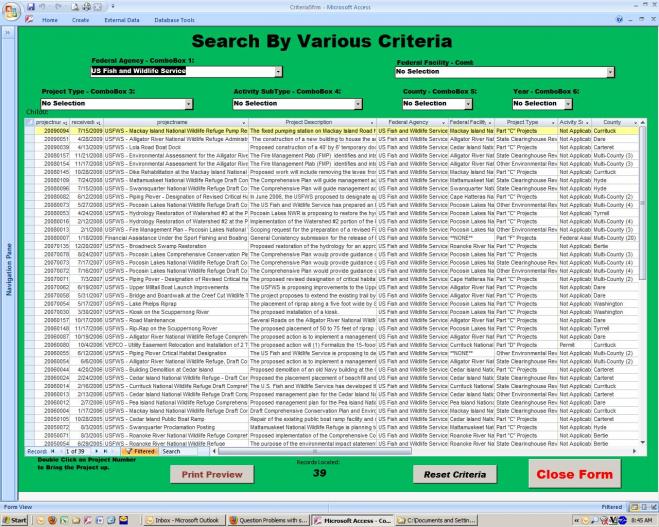Image resolution: width=659 pixels, height=527 pixels.
Task: Click the Federal Facility No Selection field
Action: tap(501, 72)
